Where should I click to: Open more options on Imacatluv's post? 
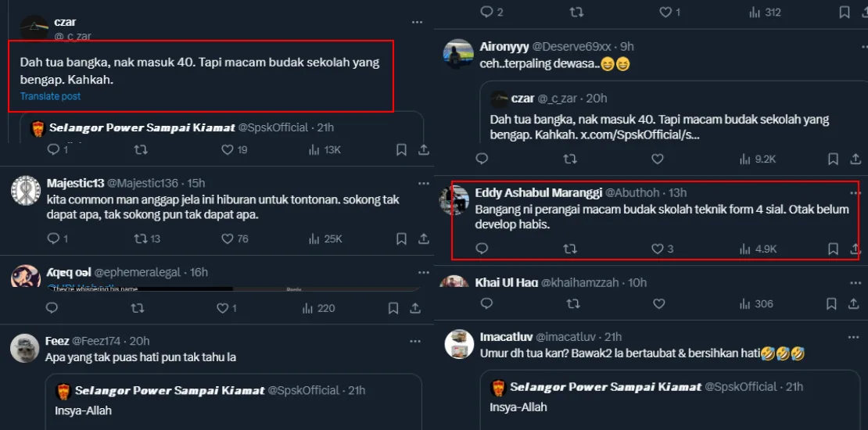[853, 337]
